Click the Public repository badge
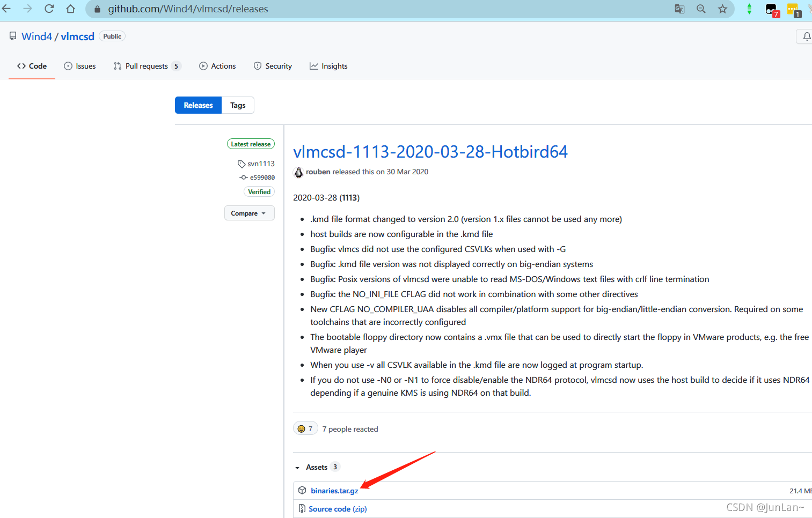Image resolution: width=812 pixels, height=518 pixels. tap(112, 36)
